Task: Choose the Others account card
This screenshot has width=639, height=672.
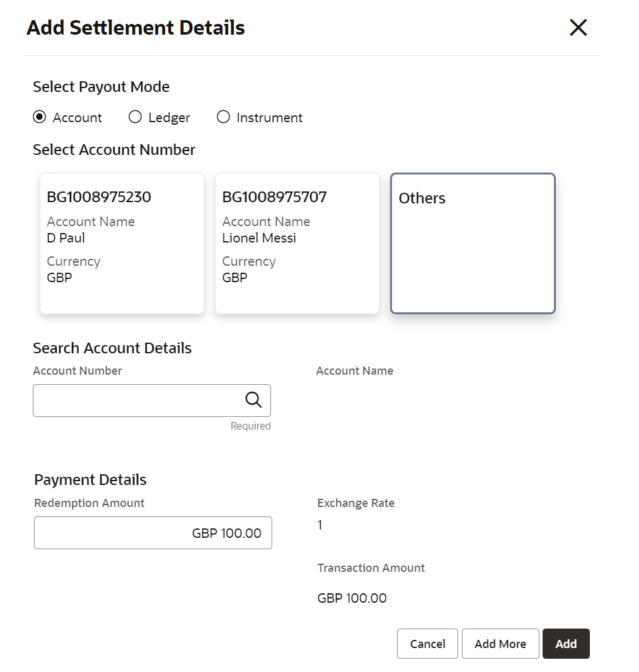Action: tap(473, 243)
